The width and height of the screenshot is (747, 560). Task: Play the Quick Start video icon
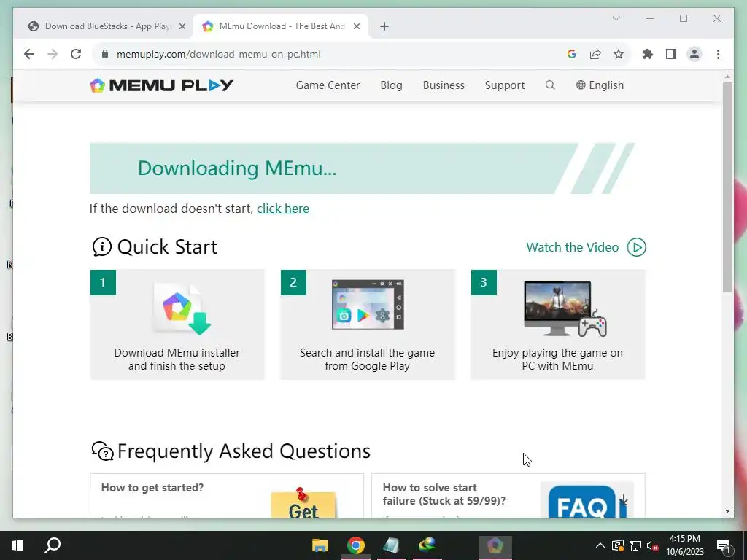pos(636,247)
